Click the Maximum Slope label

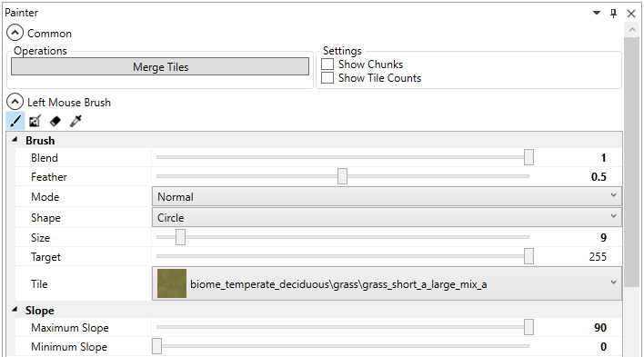tap(70, 328)
